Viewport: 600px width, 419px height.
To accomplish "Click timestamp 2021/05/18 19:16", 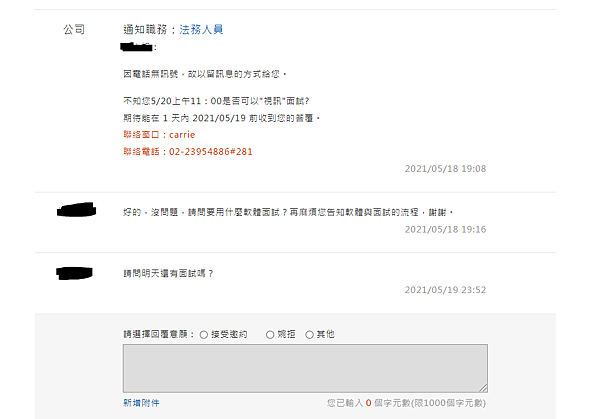I will 445,229.
